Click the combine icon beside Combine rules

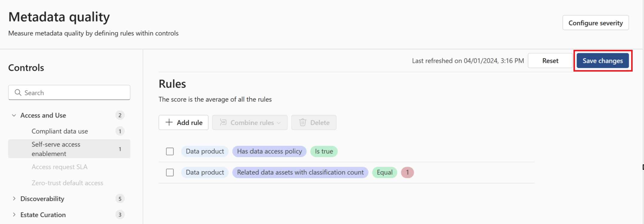point(223,122)
